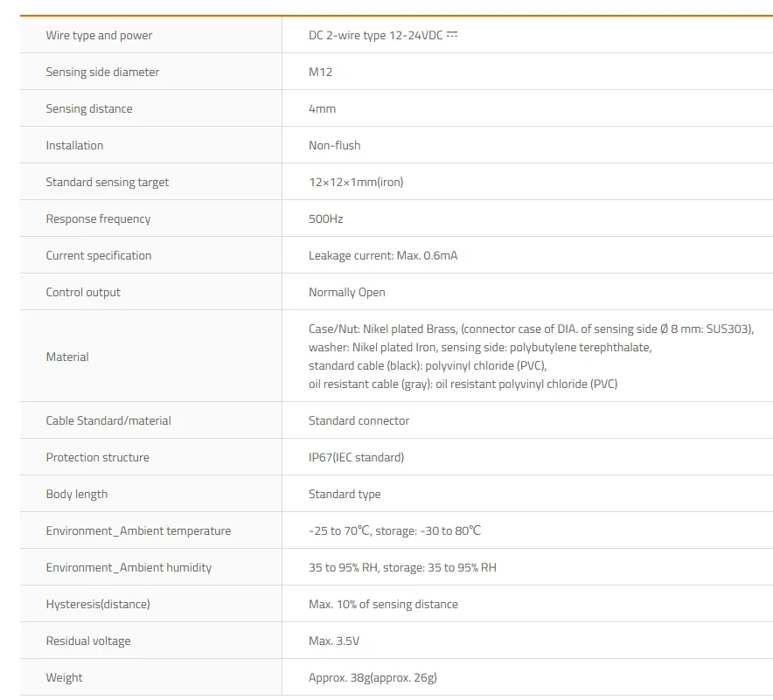This screenshot has height=700, width=773.
Task: Click the "Body length" row label
Action: point(77,495)
